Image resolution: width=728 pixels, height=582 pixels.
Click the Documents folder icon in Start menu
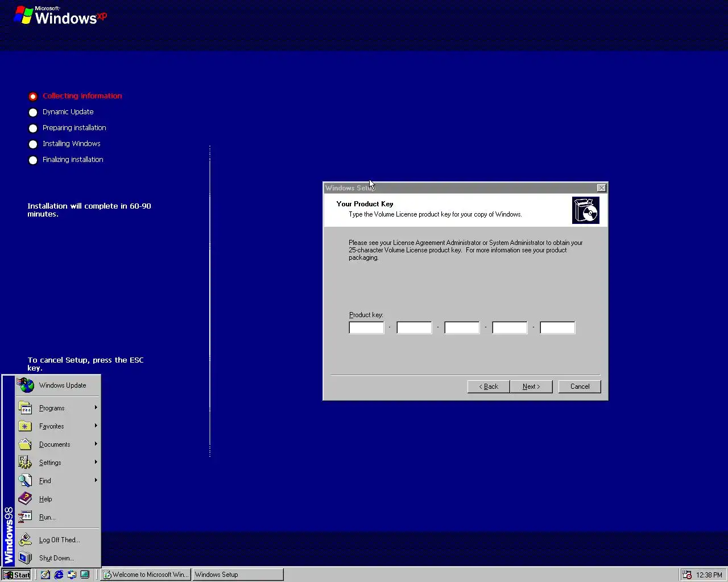point(25,444)
